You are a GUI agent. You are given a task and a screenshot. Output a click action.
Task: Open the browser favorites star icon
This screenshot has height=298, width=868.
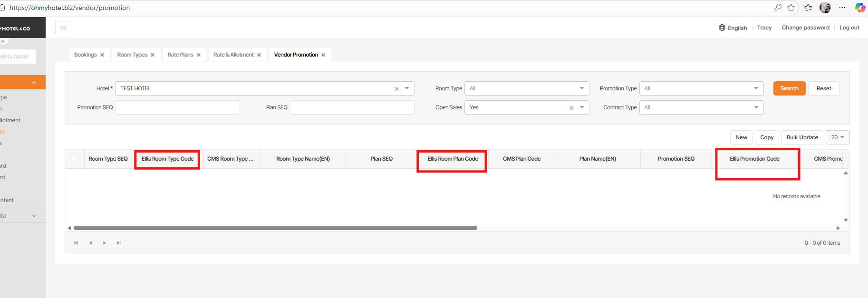(x=791, y=8)
